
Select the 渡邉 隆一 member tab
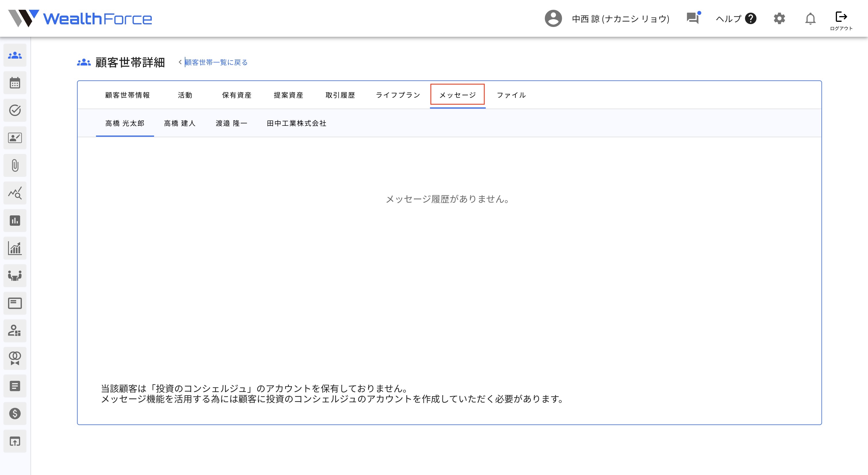[231, 123]
